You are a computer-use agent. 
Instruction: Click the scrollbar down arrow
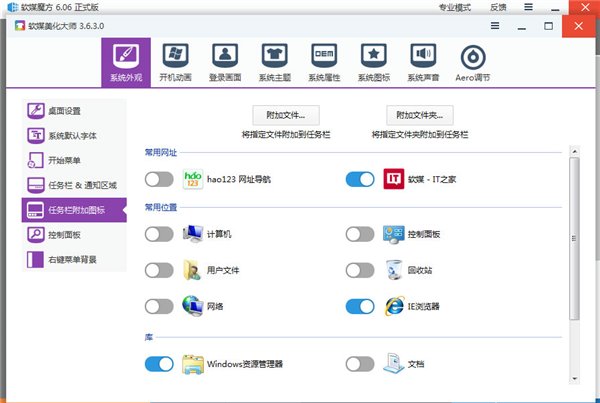click(x=574, y=379)
